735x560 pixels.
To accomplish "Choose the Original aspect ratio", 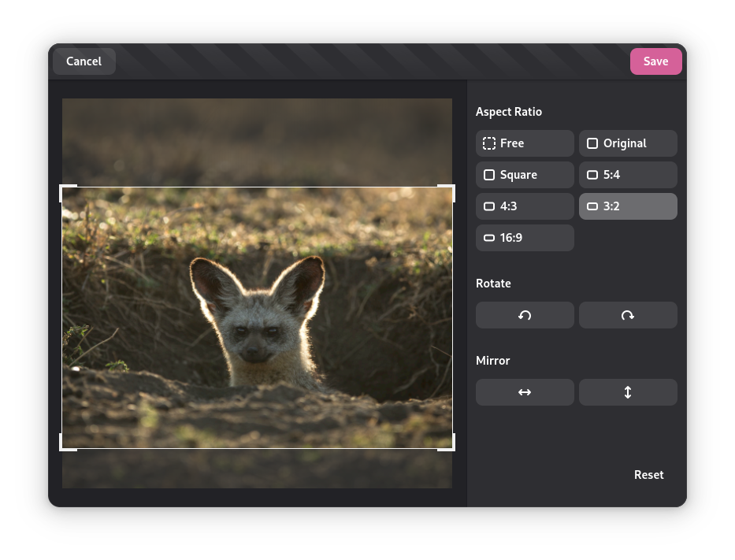I will pos(628,143).
